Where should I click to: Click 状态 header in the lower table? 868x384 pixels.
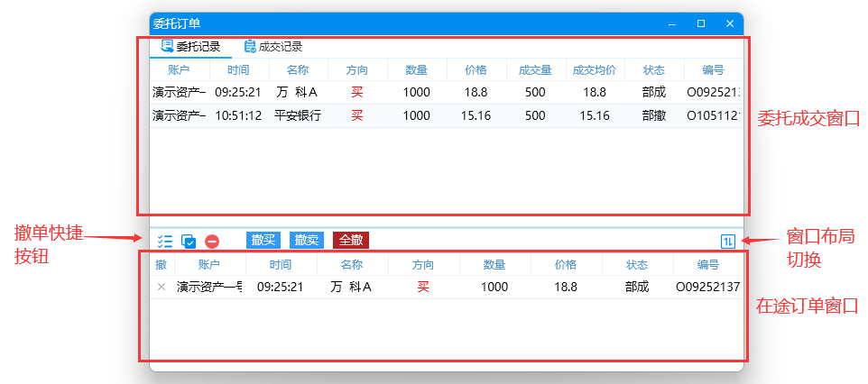pos(637,265)
